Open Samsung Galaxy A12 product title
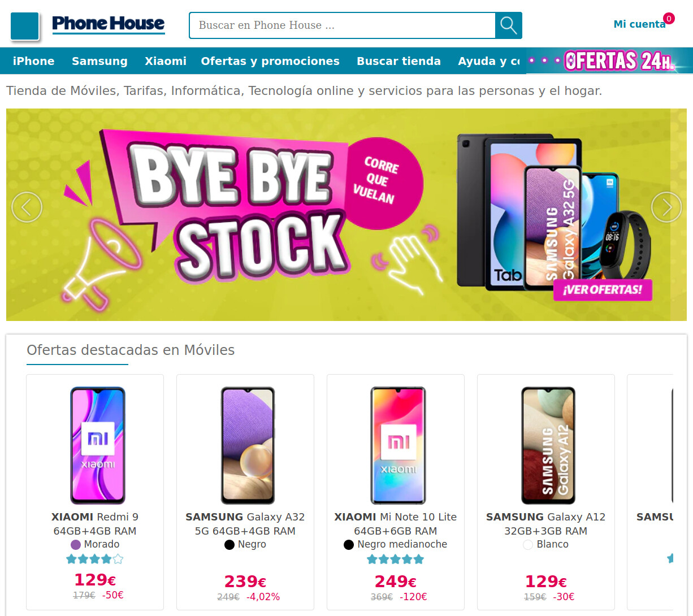This screenshot has height=616, width=693. pyautogui.click(x=546, y=524)
